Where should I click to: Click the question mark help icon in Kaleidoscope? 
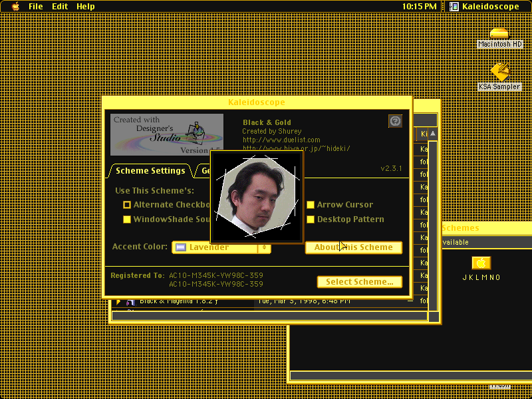395,121
